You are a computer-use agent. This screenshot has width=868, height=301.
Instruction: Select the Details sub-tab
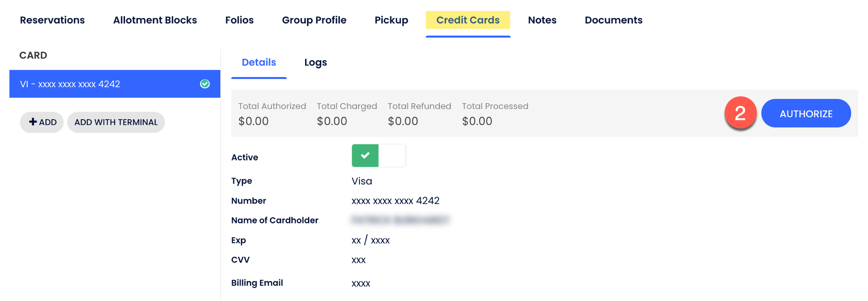(x=259, y=62)
